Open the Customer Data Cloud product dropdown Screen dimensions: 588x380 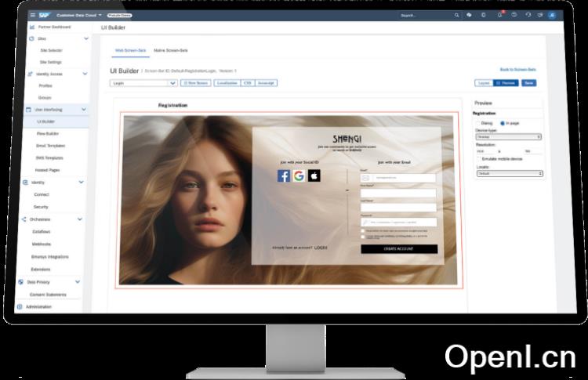coord(79,16)
